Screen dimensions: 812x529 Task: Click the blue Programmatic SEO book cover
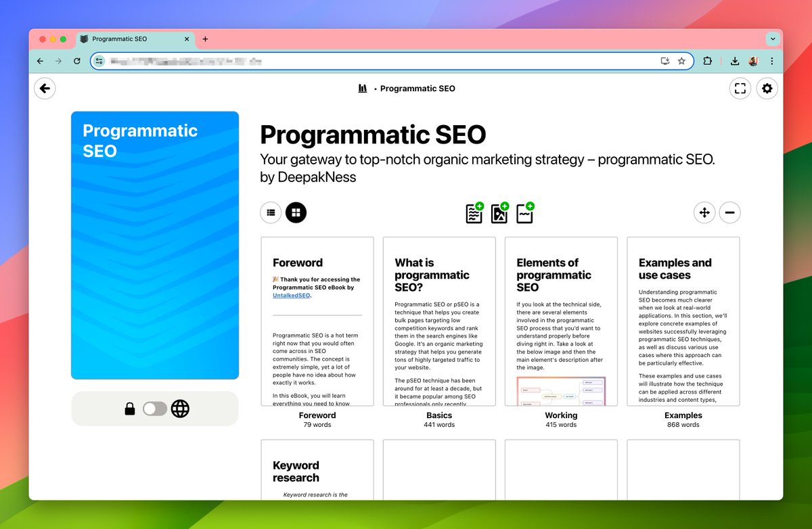[x=155, y=246]
